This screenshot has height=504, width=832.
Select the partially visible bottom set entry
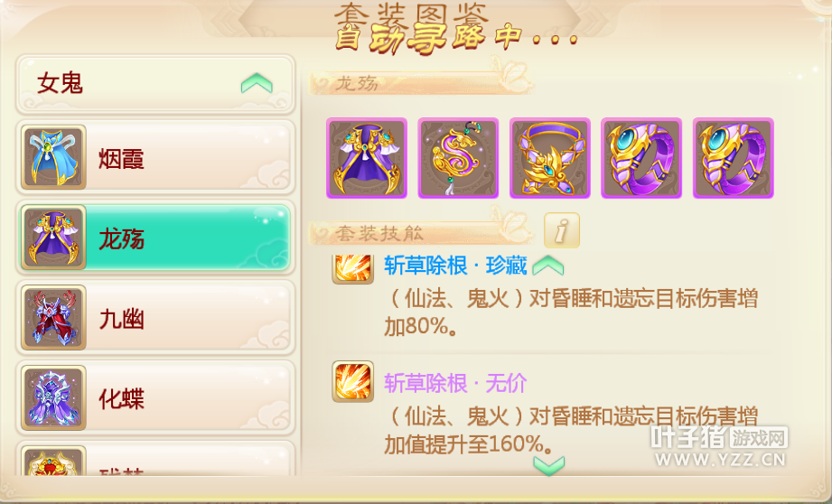(155, 459)
